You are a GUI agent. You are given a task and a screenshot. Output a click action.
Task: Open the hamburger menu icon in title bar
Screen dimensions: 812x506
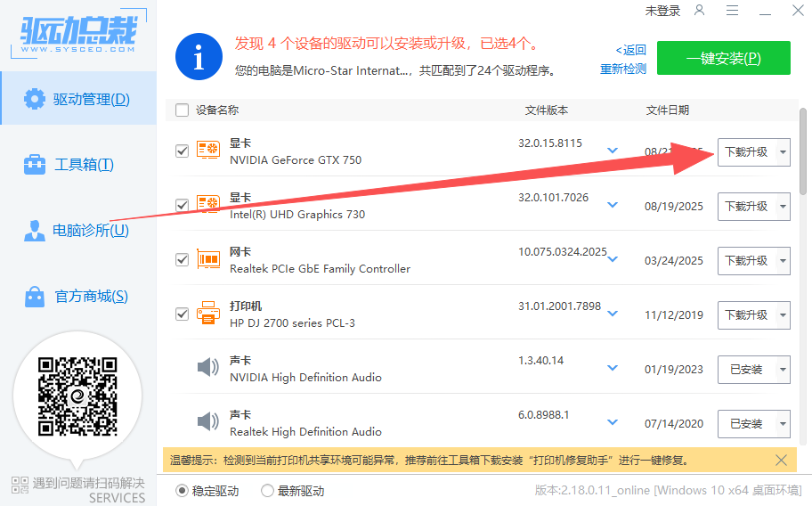(x=732, y=11)
